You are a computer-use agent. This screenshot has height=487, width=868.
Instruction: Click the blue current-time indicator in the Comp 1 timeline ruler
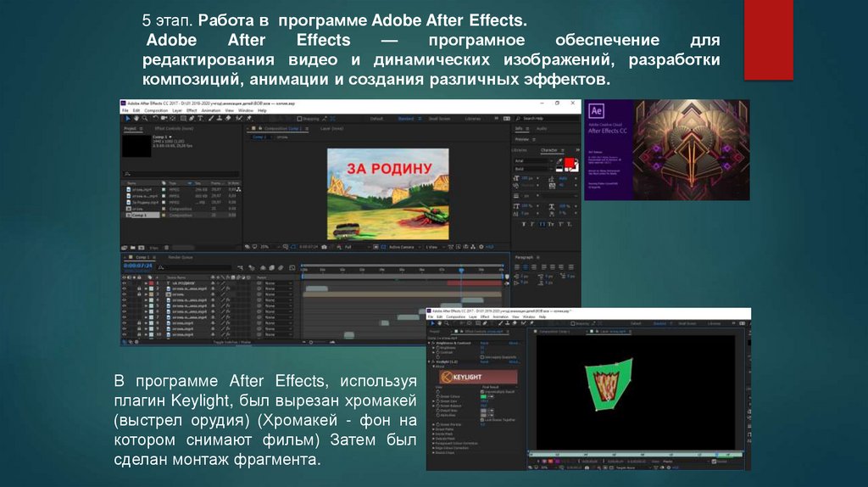tap(461, 270)
